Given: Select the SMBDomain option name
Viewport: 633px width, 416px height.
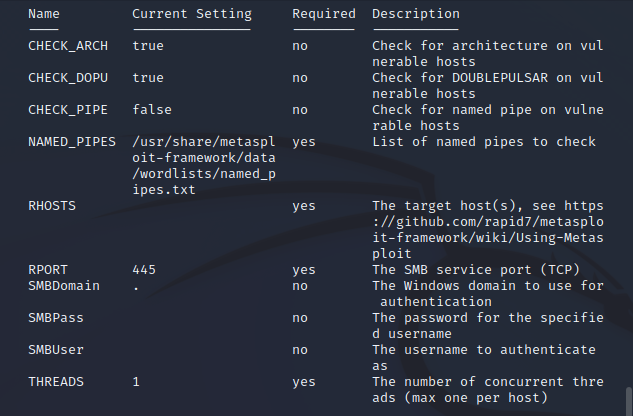Looking at the screenshot, I should point(64,286).
